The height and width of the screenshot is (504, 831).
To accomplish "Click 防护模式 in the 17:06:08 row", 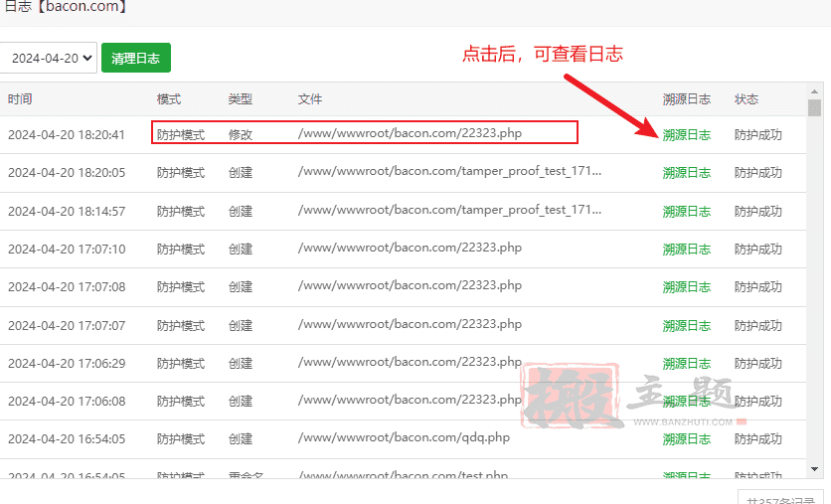I will coord(181,402).
